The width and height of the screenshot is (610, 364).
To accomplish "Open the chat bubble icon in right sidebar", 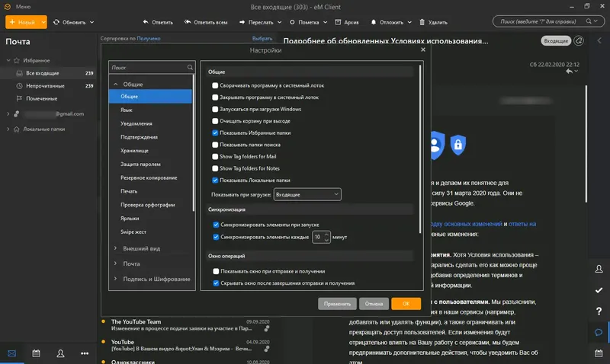I will 599,333.
